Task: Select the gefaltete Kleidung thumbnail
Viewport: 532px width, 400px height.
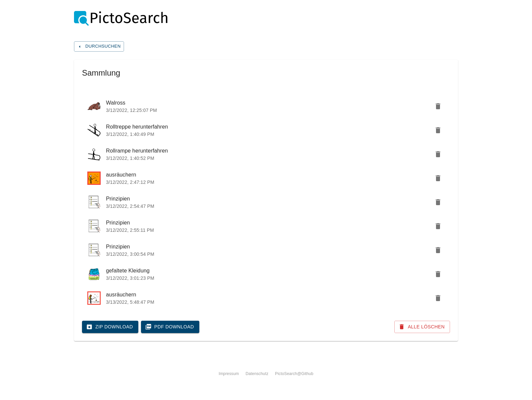Action: point(94,274)
